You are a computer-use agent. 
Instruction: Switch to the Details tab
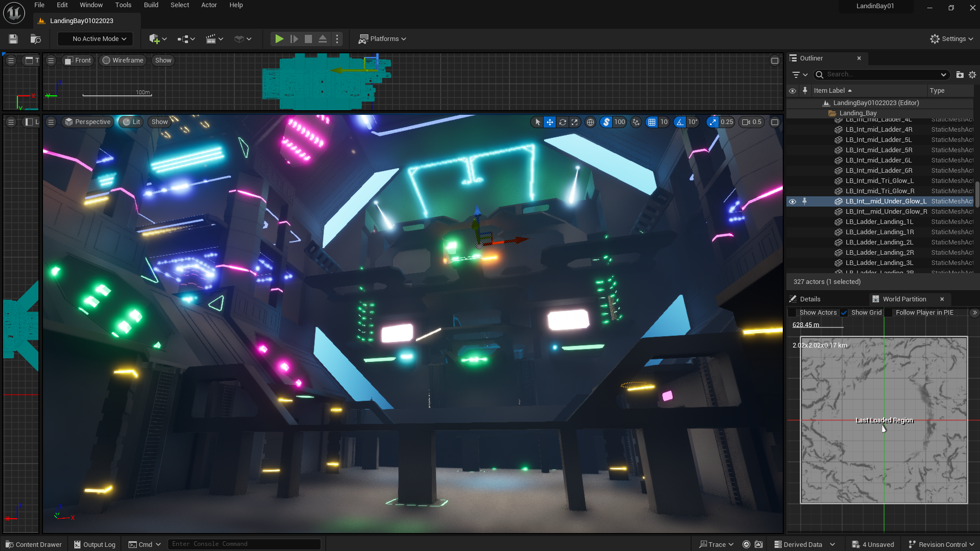click(809, 299)
